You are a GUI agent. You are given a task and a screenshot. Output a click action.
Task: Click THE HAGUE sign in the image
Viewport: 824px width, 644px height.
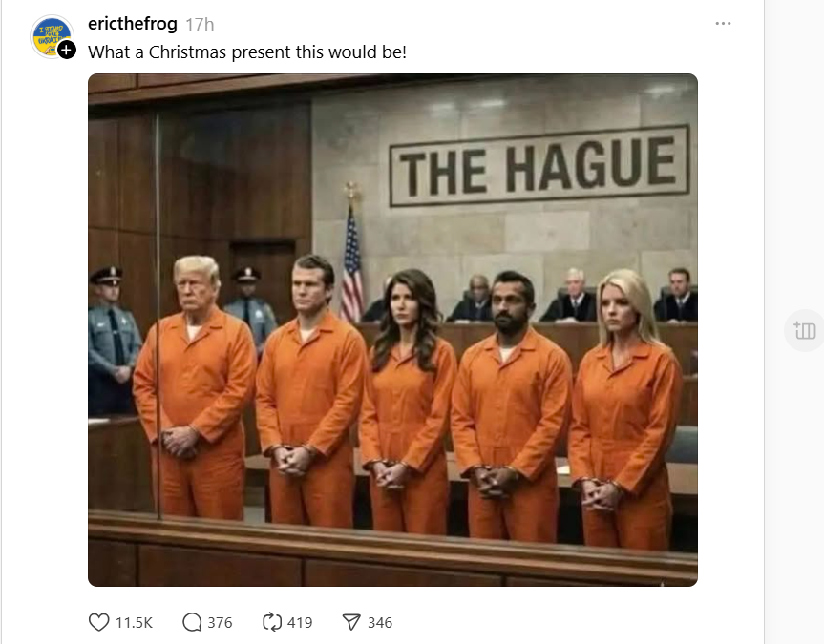pyautogui.click(x=539, y=165)
